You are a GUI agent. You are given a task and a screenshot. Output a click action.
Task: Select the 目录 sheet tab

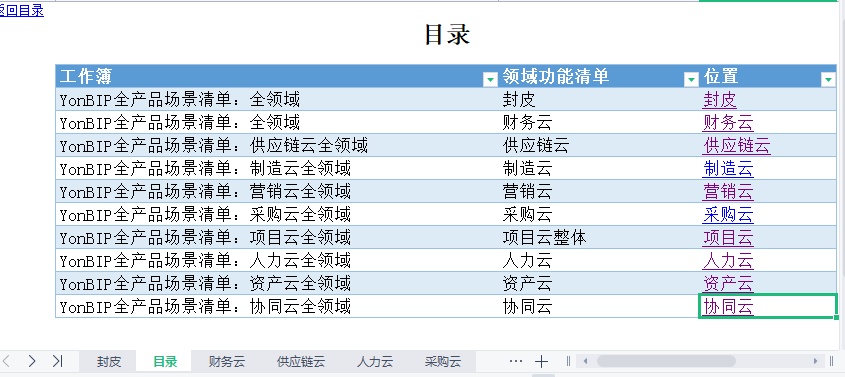[x=164, y=361]
